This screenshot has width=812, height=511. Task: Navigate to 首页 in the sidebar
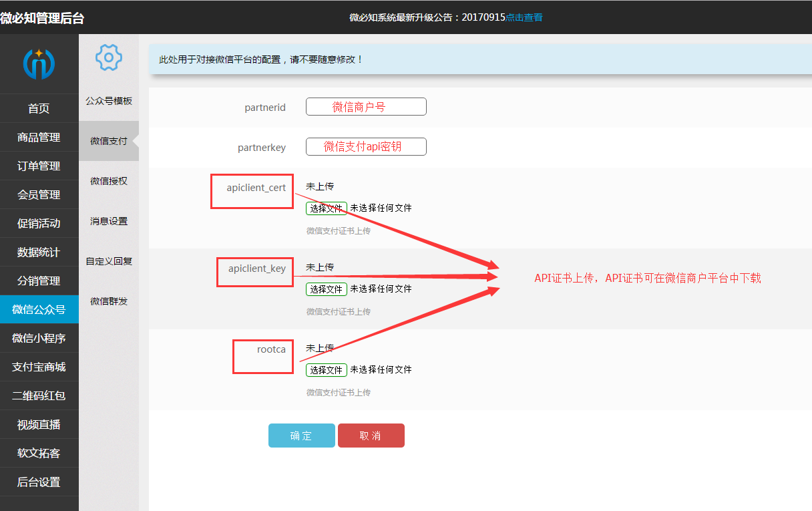[x=39, y=108]
